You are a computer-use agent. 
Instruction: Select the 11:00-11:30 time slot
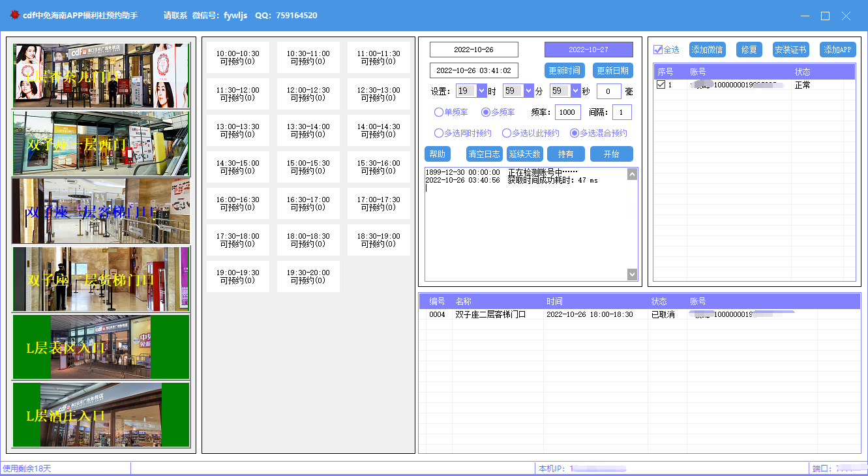[x=379, y=57]
